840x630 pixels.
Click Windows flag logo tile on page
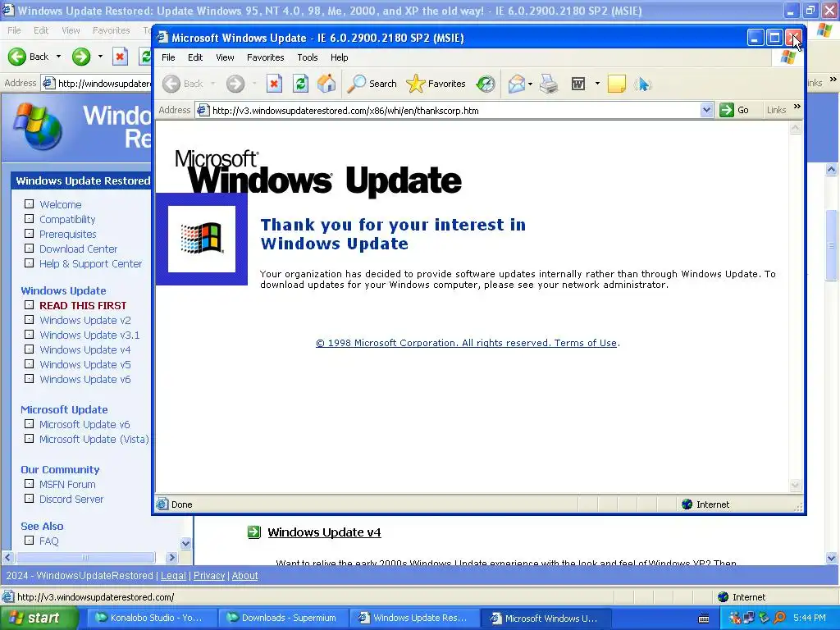(202, 239)
